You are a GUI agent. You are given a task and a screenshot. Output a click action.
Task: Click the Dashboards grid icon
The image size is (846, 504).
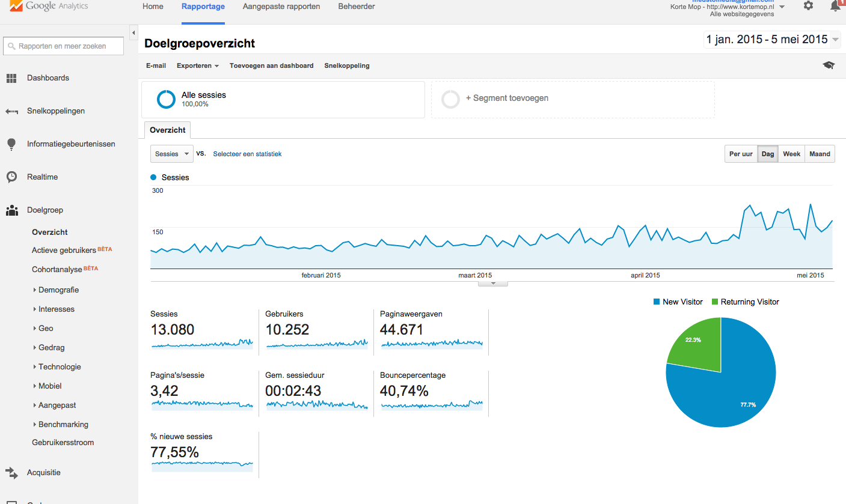(x=11, y=78)
